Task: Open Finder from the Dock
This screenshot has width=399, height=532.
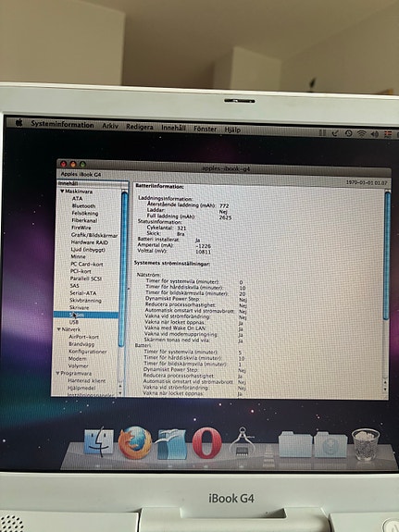Action: tap(99, 442)
